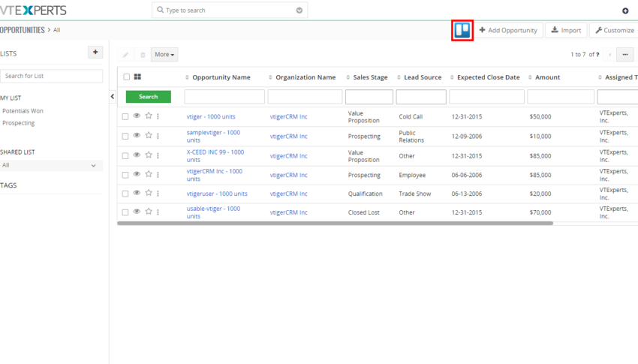
Task: Click the previous page arrow
Action: point(609,55)
